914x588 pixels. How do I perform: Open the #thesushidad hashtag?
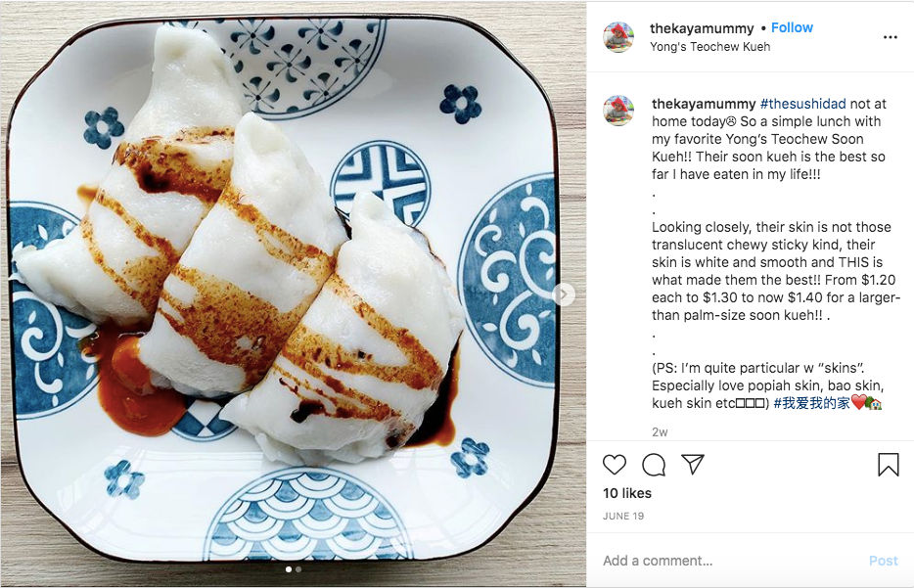click(802, 104)
